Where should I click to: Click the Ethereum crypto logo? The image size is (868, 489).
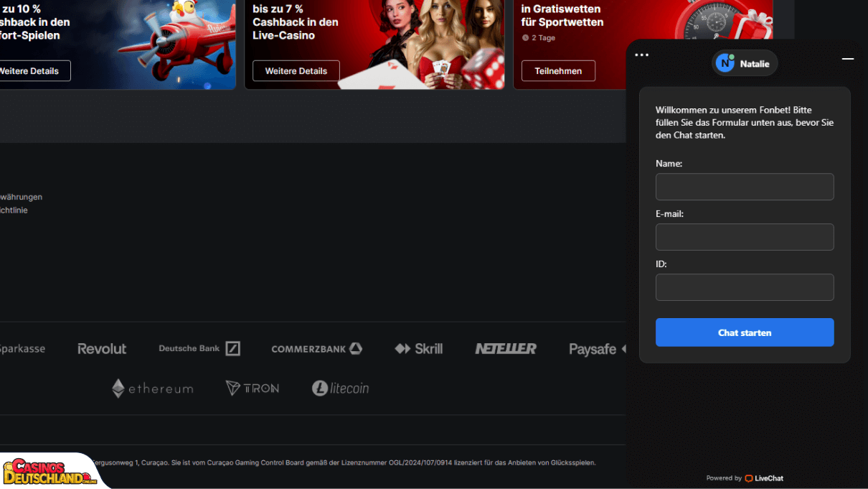[x=152, y=388]
